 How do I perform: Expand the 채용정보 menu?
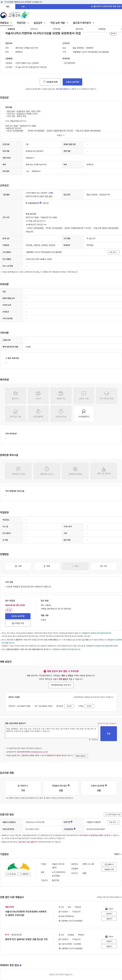tap(6, 23)
